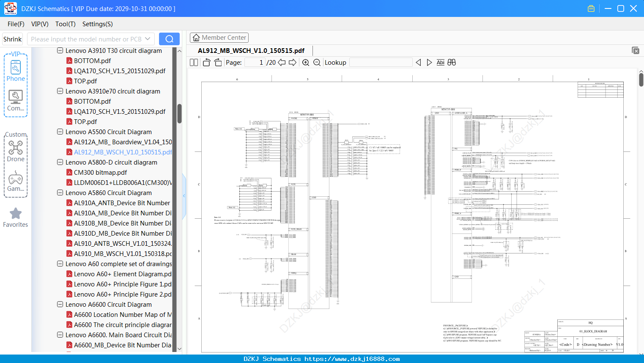Image resolution: width=644 pixels, height=363 pixels.
Task: Click PDF icon of Lenovo A60+ Element Diagram
Action: tap(69, 274)
